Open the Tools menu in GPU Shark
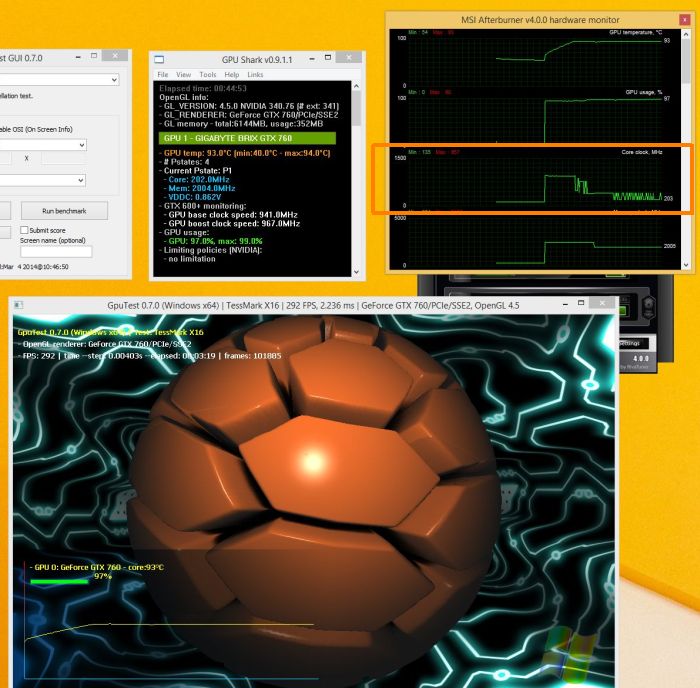 208,75
